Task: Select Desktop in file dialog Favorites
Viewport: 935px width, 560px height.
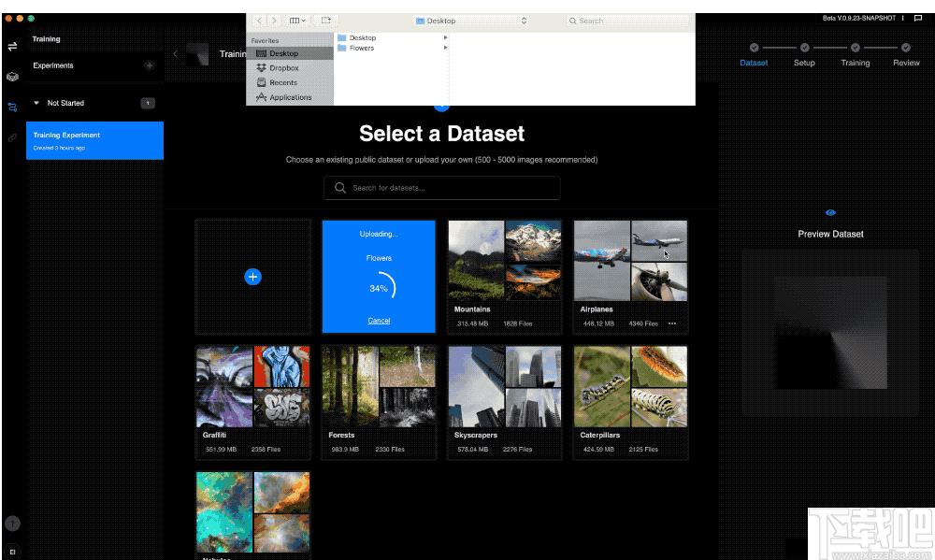Action: pos(290,53)
